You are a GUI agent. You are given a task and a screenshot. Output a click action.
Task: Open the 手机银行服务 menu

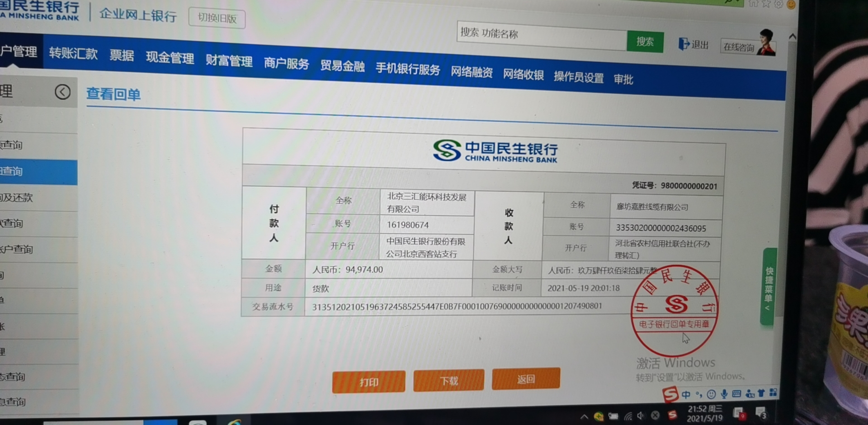408,69
